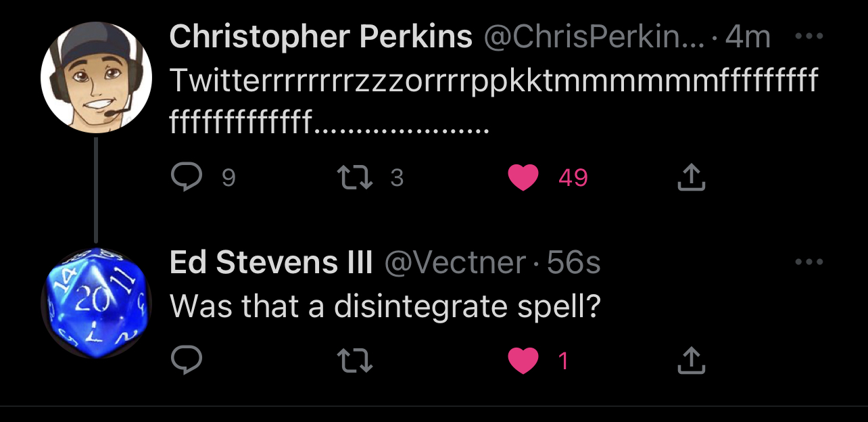Image resolution: width=868 pixels, height=422 pixels.
Task: Open the disintegrate spell reply text
Action: [x=385, y=306]
